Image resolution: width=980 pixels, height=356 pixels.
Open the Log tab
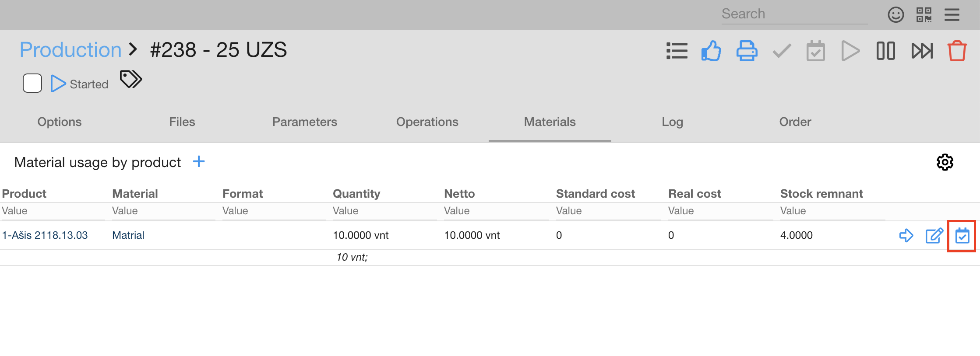(x=672, y=122)
